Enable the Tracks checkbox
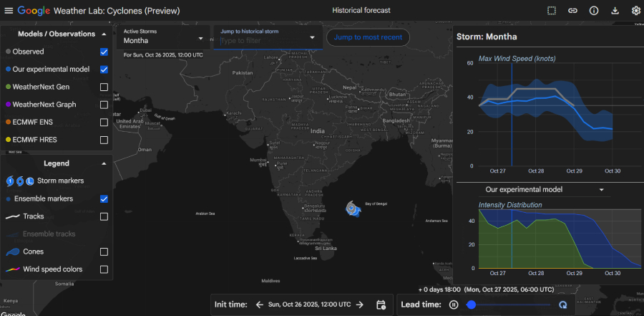This screenshot has width=644, height=316. [x=104, y=216]
